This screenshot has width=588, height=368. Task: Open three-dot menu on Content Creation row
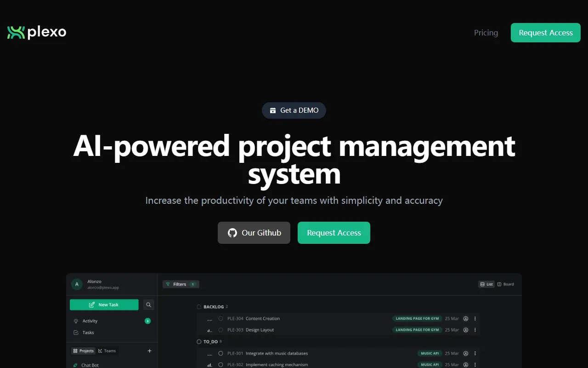[x=475, y=318]
